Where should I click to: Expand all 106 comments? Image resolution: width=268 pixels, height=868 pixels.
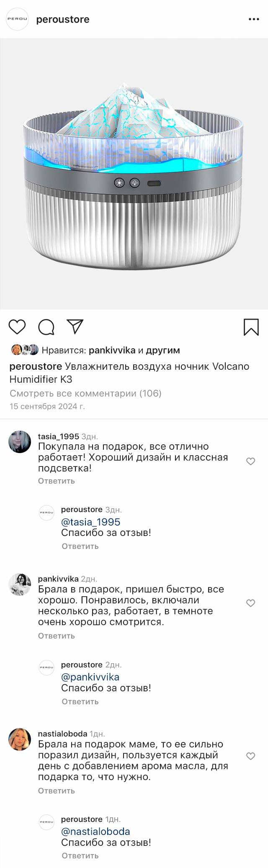click(x=85, y=393)
